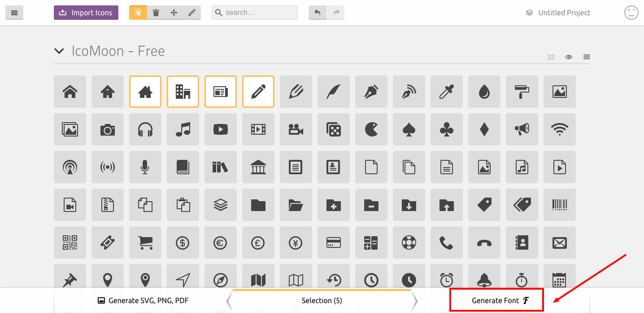Open the IcoMoon set options menu
The height and width of the screenshot is (313, 644).
[x=586, y=57]
